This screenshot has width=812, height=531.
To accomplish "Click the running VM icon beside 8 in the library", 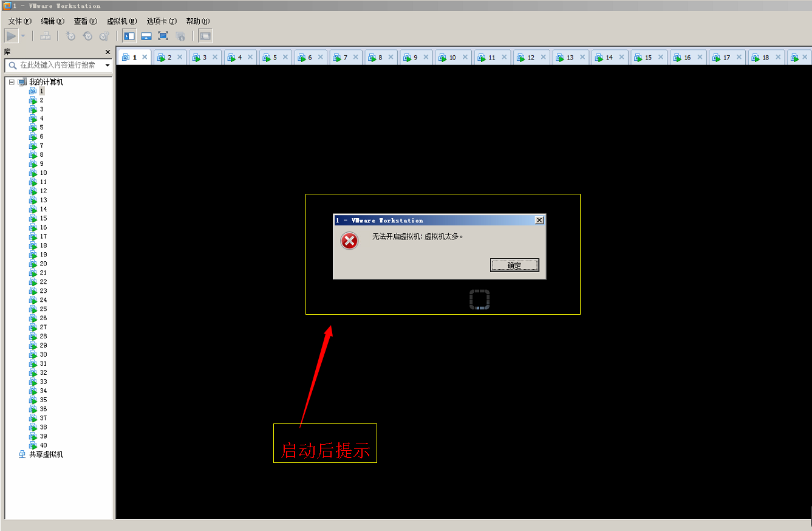I will pos(33,155).
